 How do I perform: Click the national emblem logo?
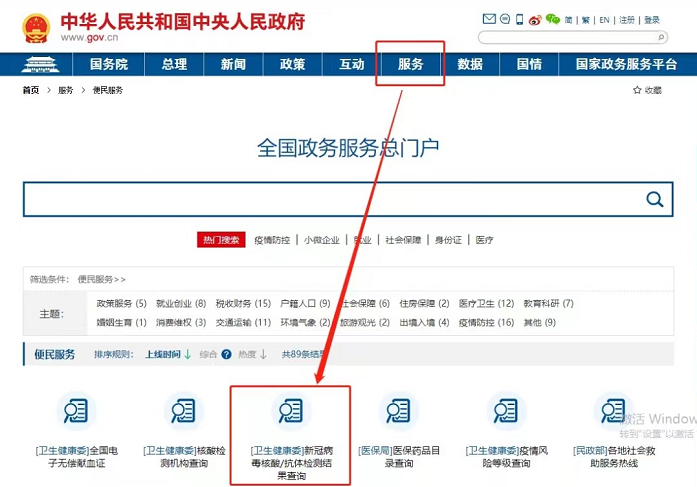pos(36,28)
